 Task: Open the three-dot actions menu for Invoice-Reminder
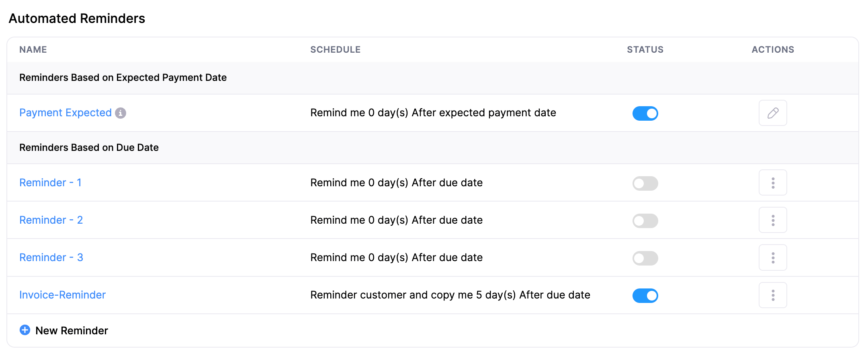772,295
